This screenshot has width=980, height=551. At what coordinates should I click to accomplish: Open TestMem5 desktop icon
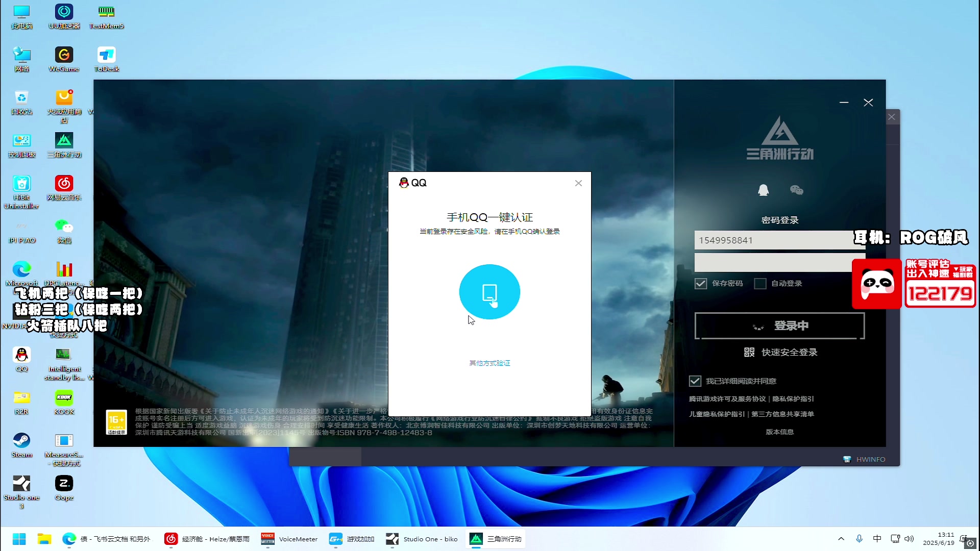point(106,17)
